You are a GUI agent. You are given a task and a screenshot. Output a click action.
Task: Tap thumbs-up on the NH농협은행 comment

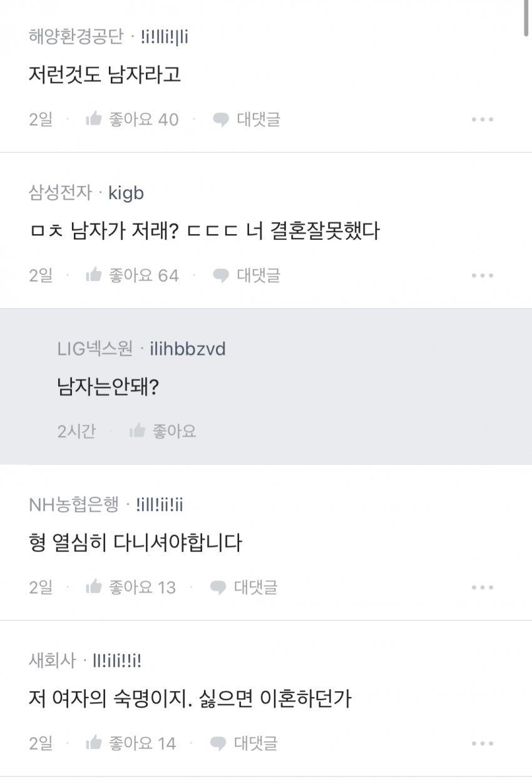pyautogui.click(x=94, y=587)
